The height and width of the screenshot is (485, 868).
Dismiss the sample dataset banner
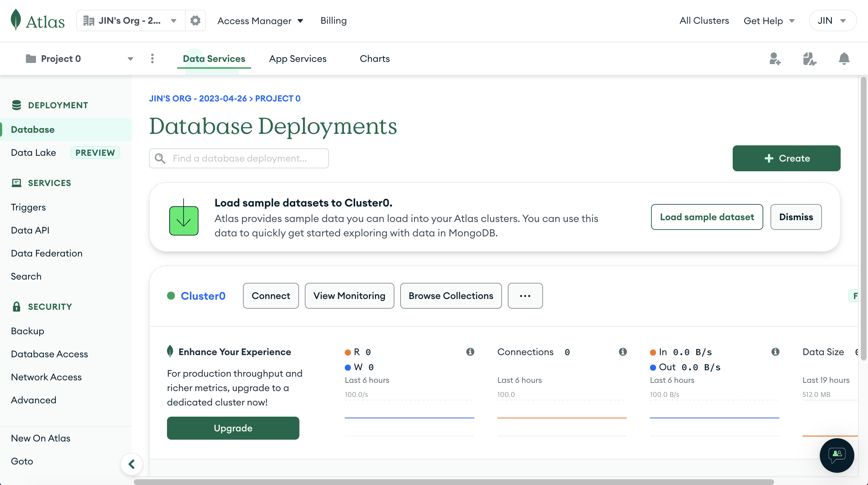click(796, 217)
